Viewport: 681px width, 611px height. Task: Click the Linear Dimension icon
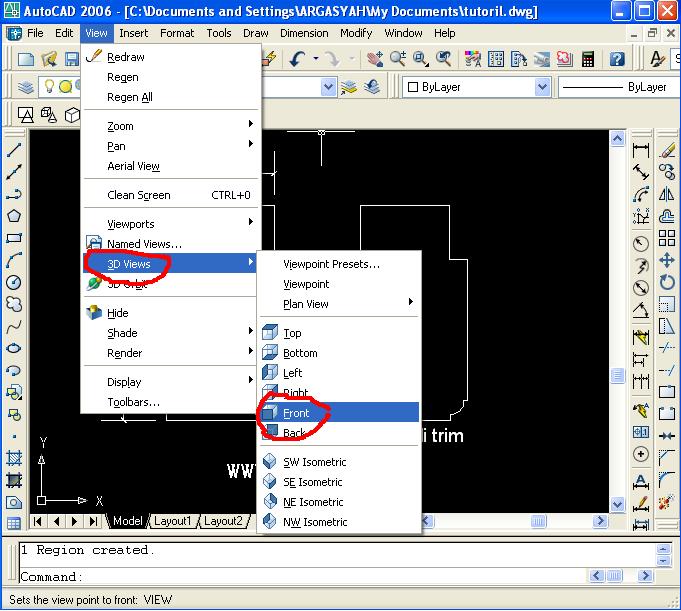pos(641,150)
